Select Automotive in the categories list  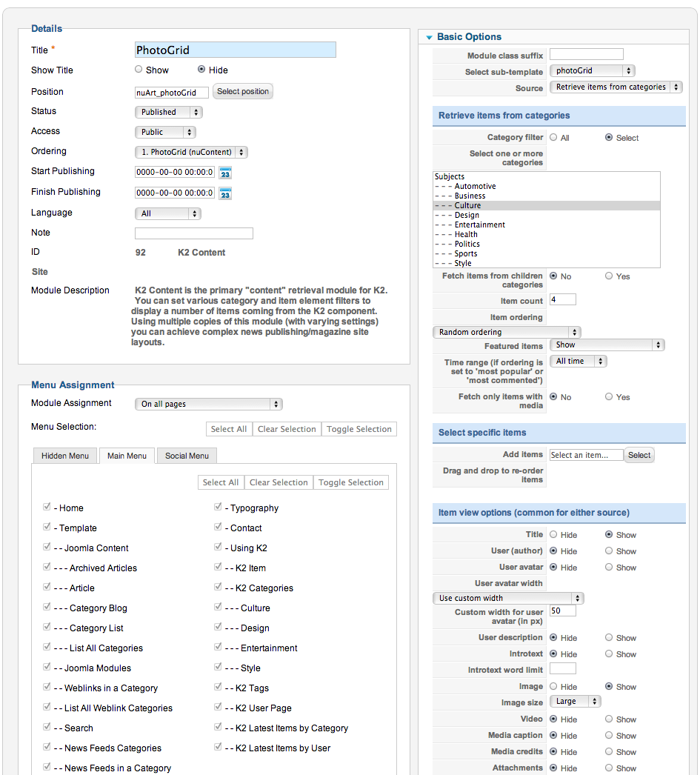click(547, 186)
